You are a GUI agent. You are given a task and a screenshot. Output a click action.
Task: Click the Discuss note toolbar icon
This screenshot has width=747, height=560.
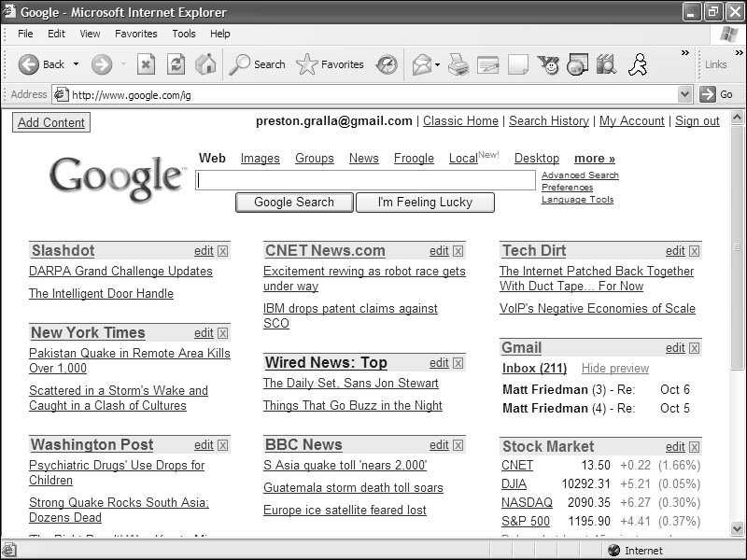click(x=518, y=64)
